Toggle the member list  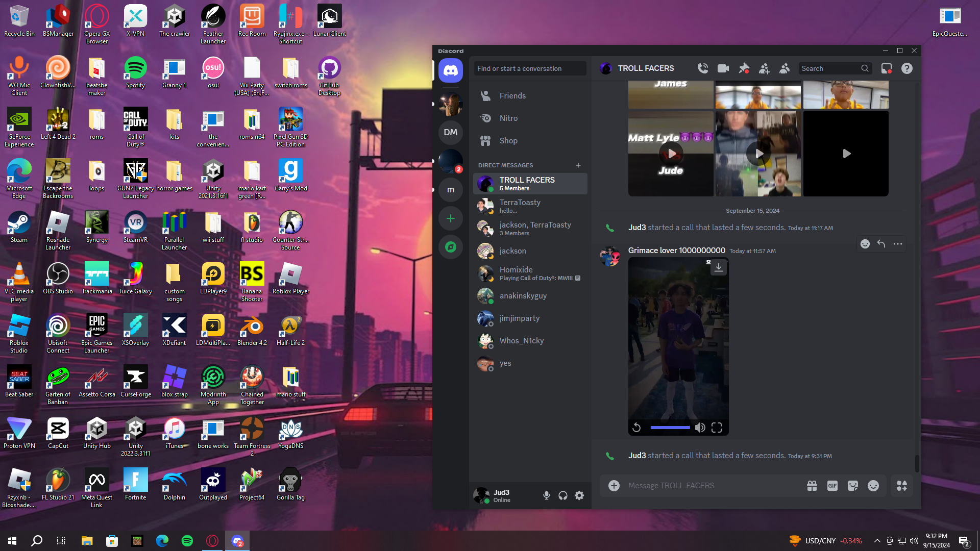point(785,68)
